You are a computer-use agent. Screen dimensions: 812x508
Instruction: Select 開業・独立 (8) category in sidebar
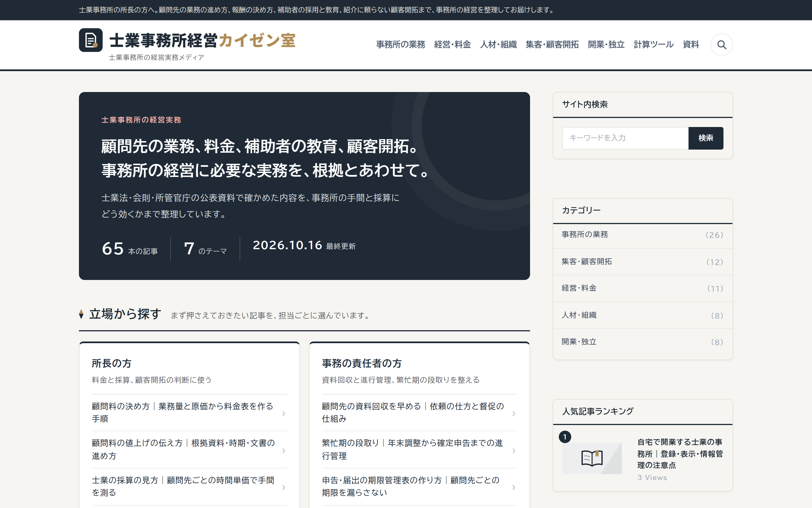(x=642, y=342)
